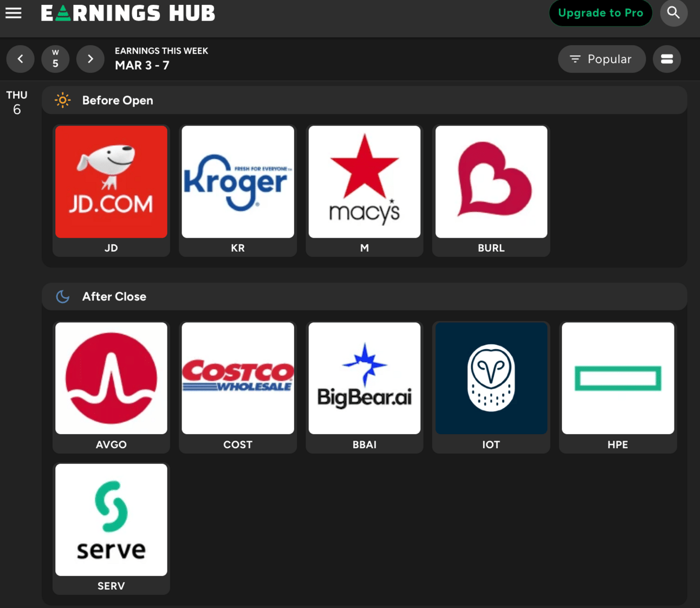
Task: Select the W 5 week button
Action: pos(55,59)
